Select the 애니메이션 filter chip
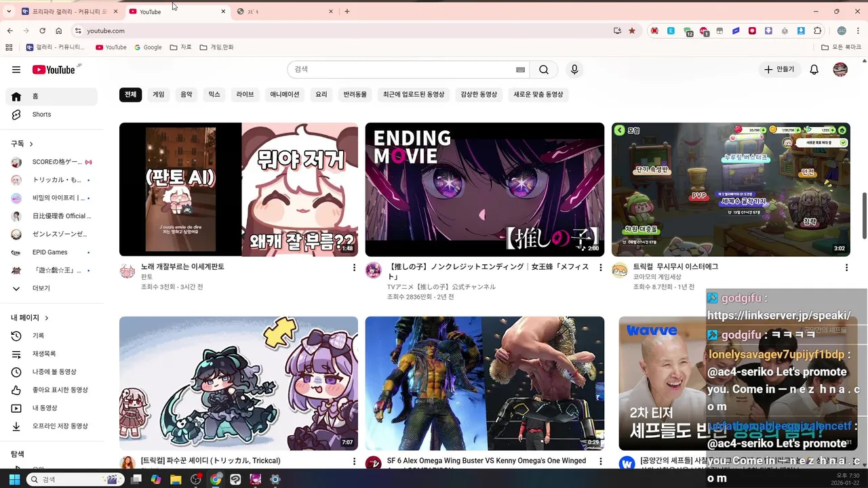868x488 pixels. tap(285, 95)
